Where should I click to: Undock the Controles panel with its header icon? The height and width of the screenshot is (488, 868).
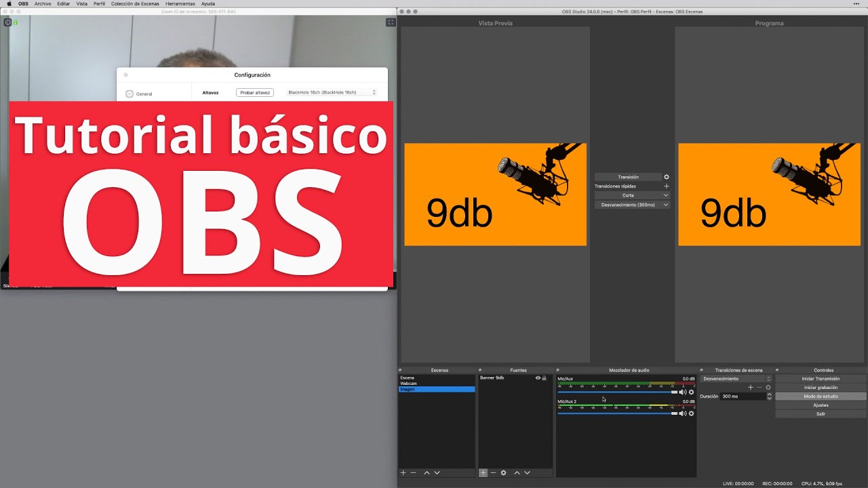coord(778,370)
